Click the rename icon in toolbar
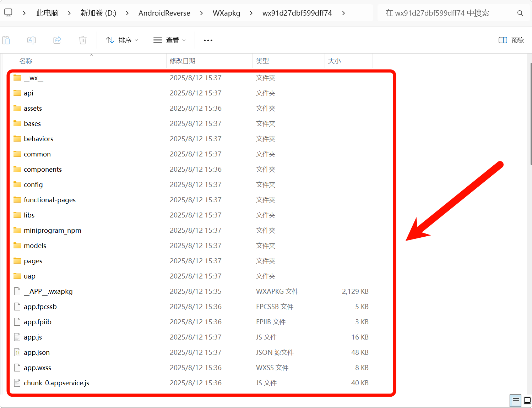The width and height of the screenshot is (532, 408). point(32,40)
